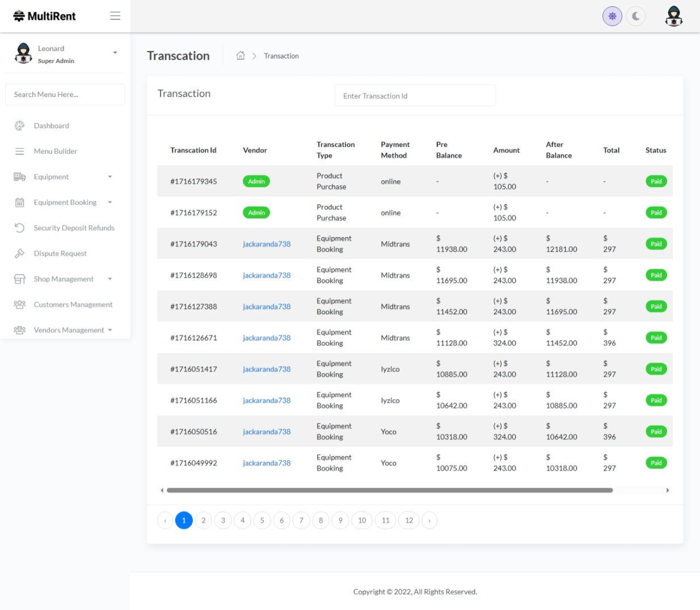Click the Enter Transaction Id field

[415, 96]
